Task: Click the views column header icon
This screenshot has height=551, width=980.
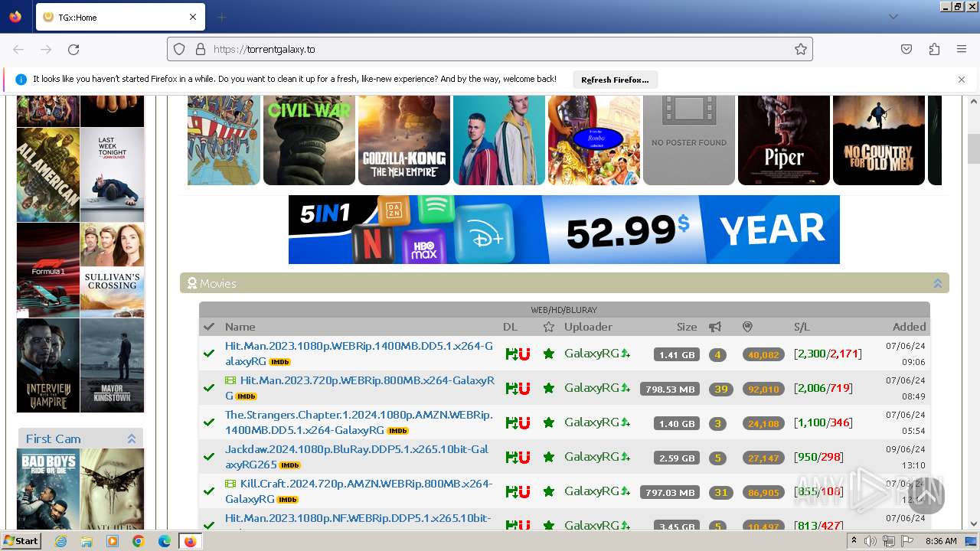Action: click(748, 327)
